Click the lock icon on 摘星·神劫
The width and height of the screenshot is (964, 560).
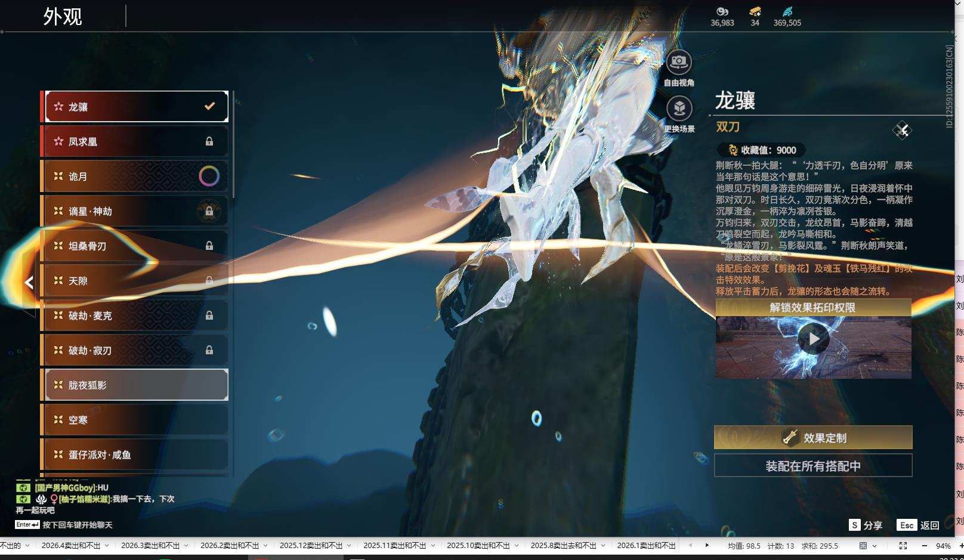(x=209, y=211)
